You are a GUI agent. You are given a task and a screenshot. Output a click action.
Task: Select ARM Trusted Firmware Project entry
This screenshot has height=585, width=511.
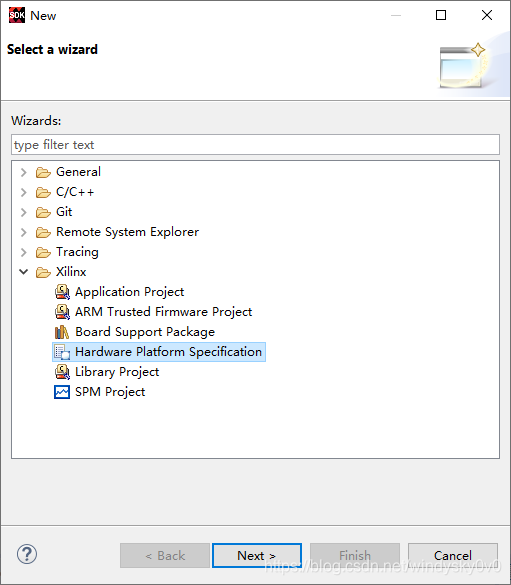point(163,312)
